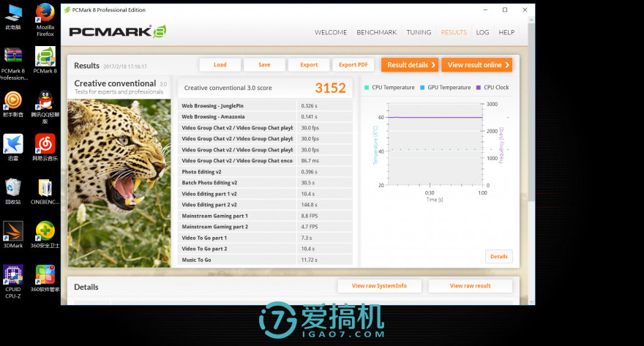The image size is (644, 346).
Task: Launch the Tencent QQ penguin icon
Action: click(45, 107)
